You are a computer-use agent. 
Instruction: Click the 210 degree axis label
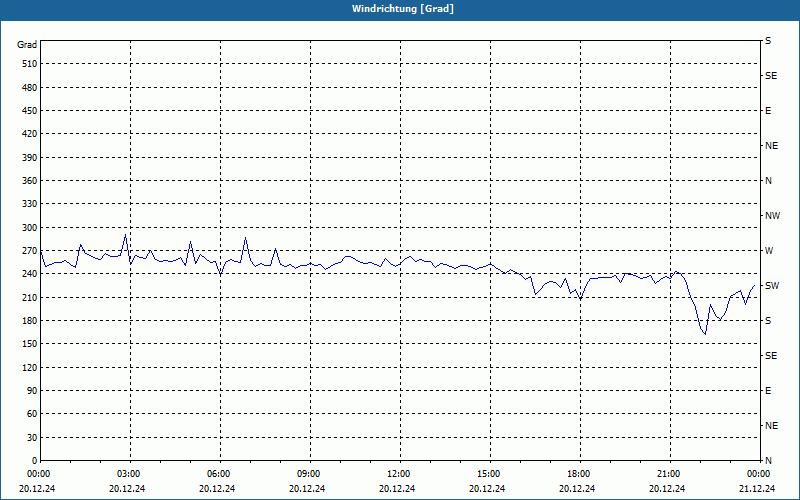pos(30,297)
